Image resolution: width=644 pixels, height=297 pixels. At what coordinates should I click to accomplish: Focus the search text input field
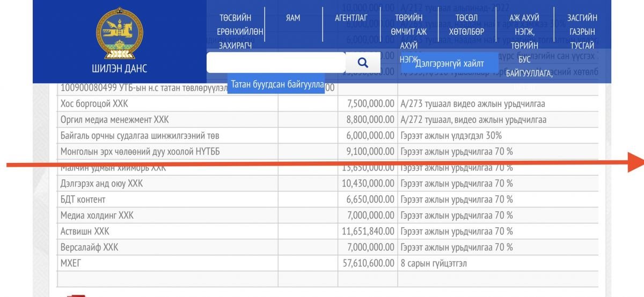click(276, 63)
